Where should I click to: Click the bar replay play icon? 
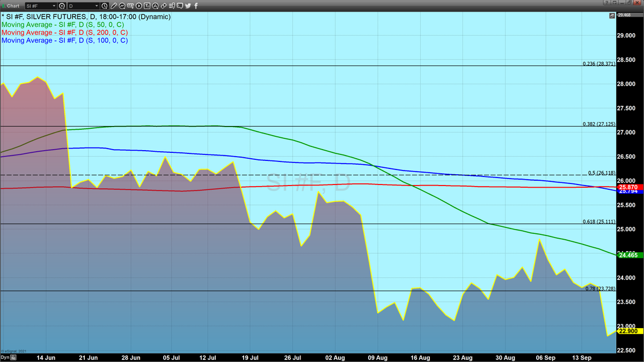138,6
